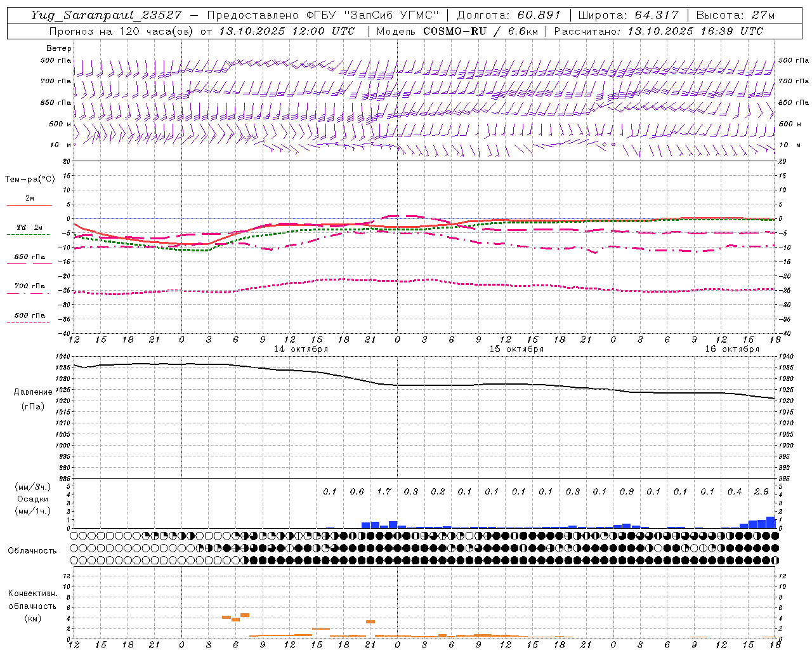Click the 'Осадки' panel label

point(33,499)
